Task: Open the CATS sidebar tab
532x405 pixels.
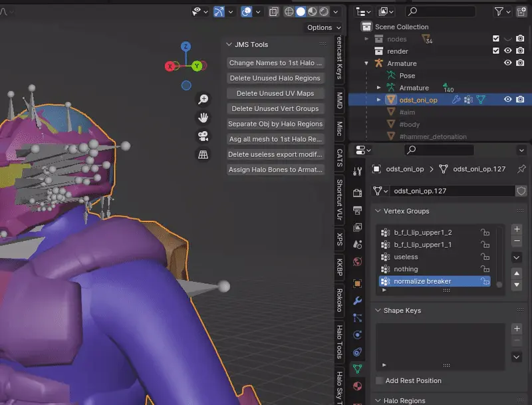Action: [340, 158]
